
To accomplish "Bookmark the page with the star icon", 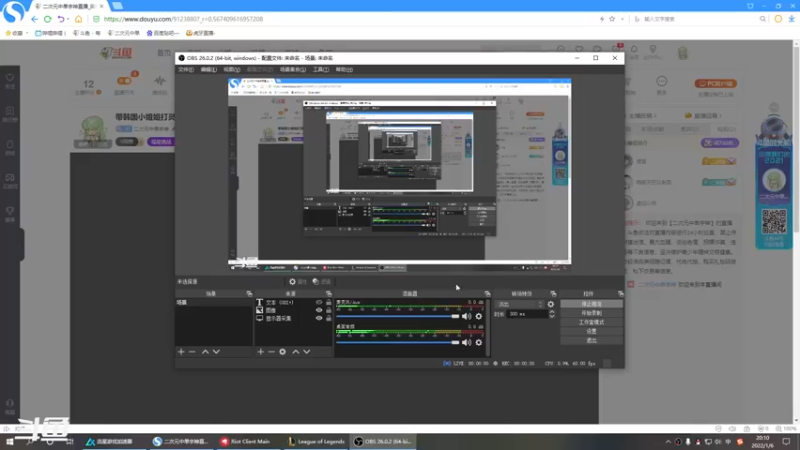I will pos(612,19).
